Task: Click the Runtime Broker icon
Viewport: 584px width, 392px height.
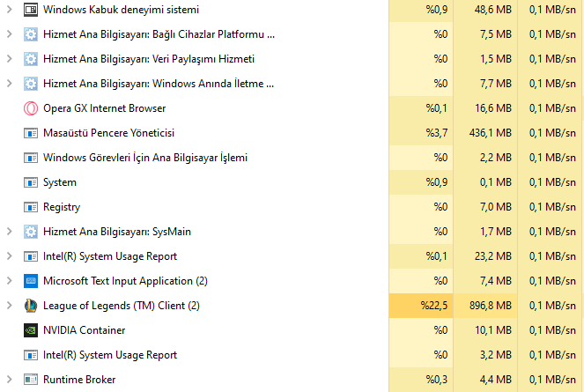Action: click(x=31, y=380)
